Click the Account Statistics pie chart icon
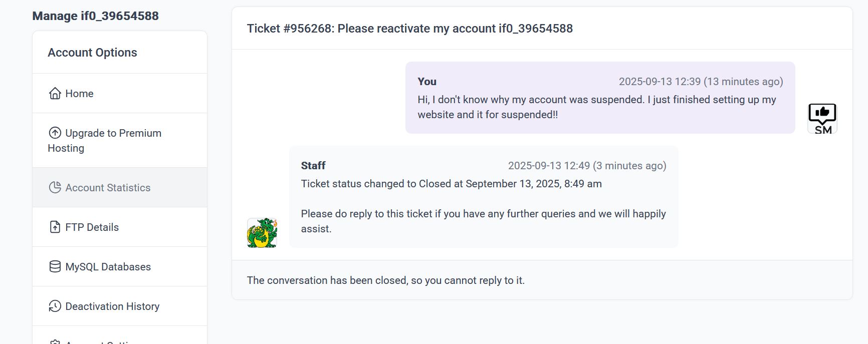 click(x=55, y=188)
